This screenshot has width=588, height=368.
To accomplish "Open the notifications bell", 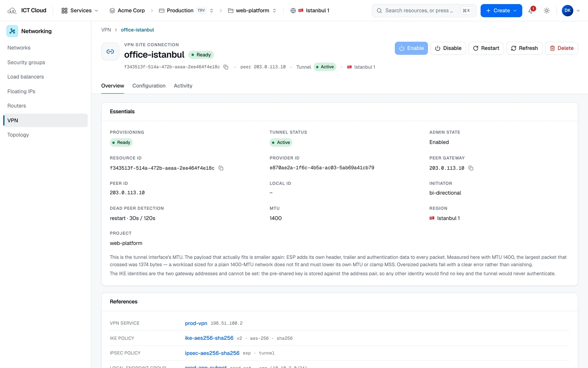I will coord(531,10).
